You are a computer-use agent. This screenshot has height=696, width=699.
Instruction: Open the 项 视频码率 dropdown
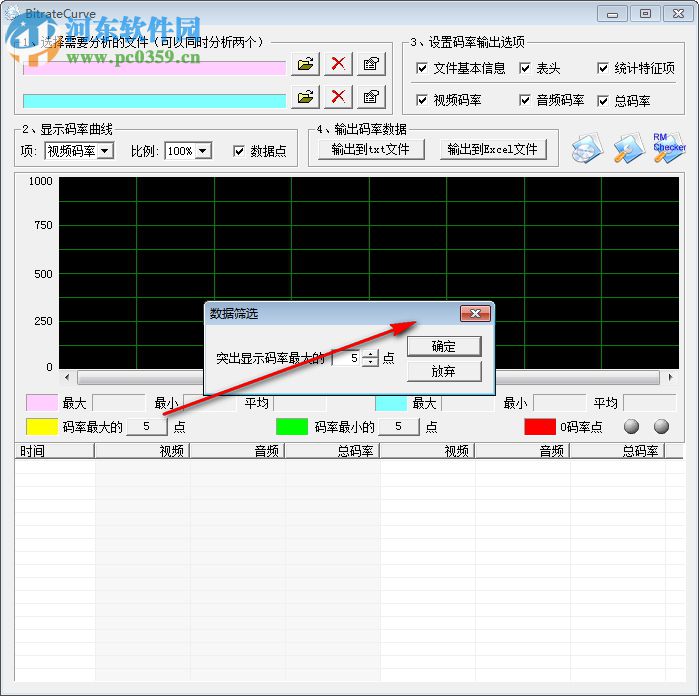105,151
